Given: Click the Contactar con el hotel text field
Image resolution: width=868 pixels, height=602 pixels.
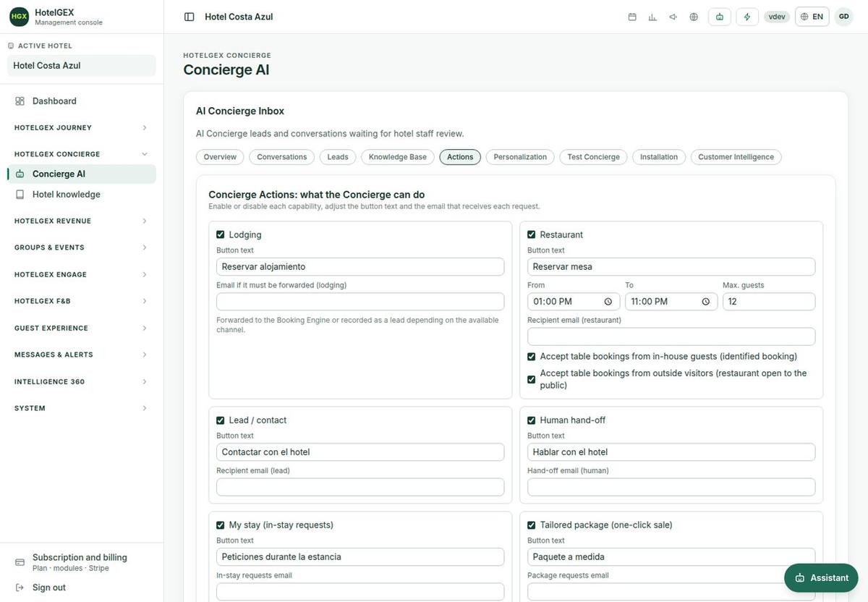Looking at the screenshot, I should [360, 452].
